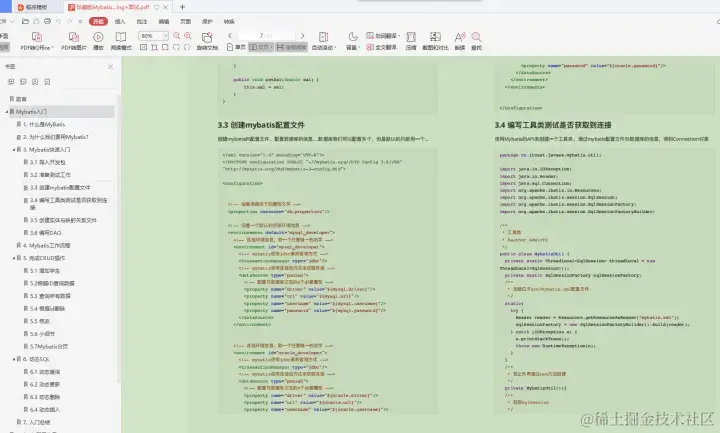Image resolution: width=720 pixels, height=433 pixels.
Task: Select bookmark 5.1 增加学生
Action: (x=45, y=270)
